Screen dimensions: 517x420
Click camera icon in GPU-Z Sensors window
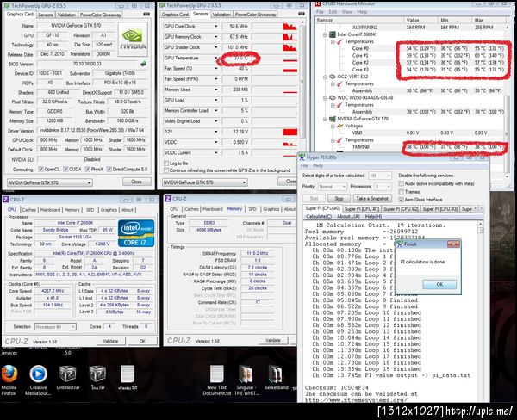(302, 14)
